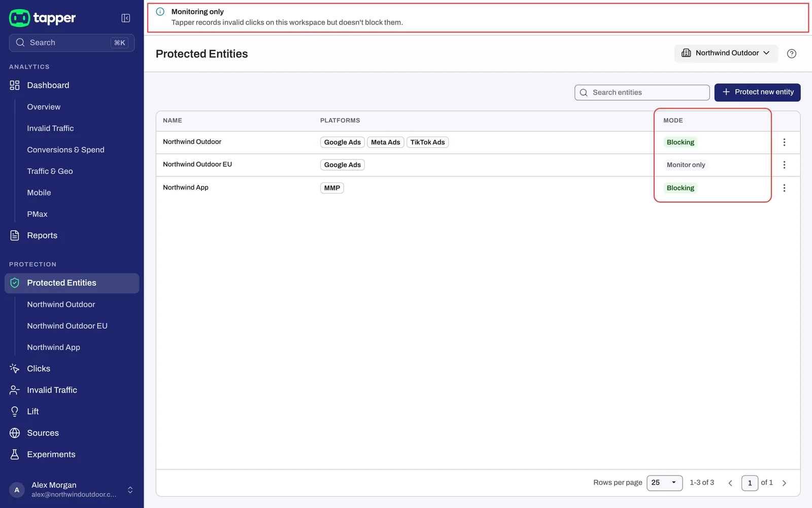
Task: Go to previous page arrow
Action: click(730, 483)
